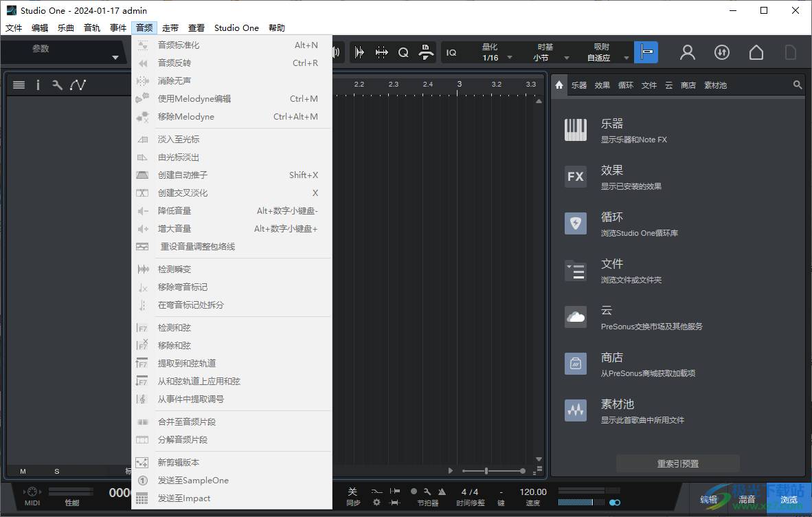This screenshot has width=812, height=517.
Task: Open the 吸附 自适应 snap mode dropdown
Action: pyautogui.click(x=627, y=58)
